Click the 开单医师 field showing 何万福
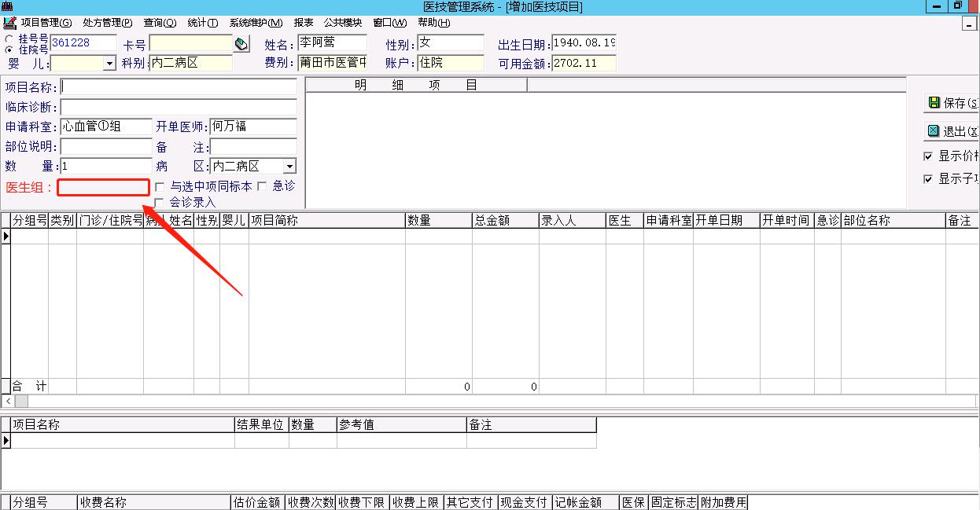The image size is (980, 510). point(253,127)
